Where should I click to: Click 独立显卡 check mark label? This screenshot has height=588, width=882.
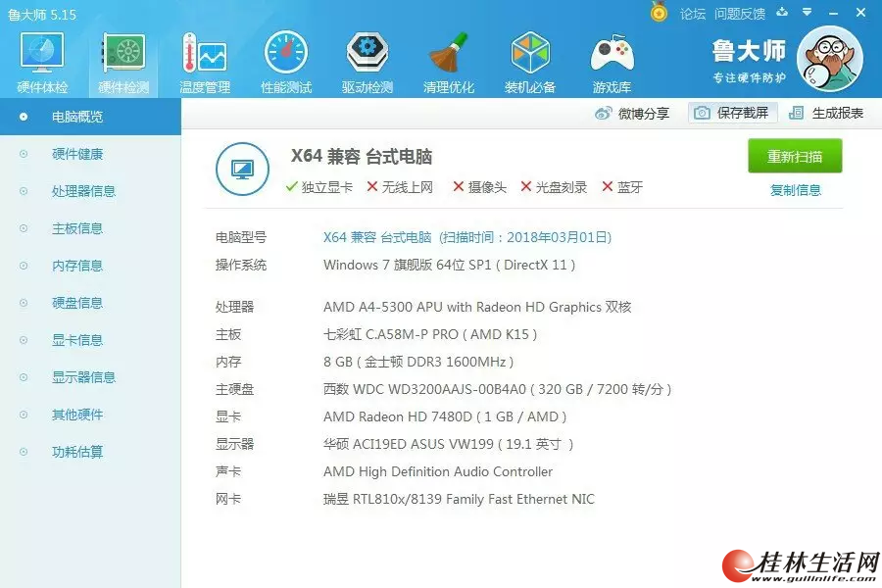point(318,187)
